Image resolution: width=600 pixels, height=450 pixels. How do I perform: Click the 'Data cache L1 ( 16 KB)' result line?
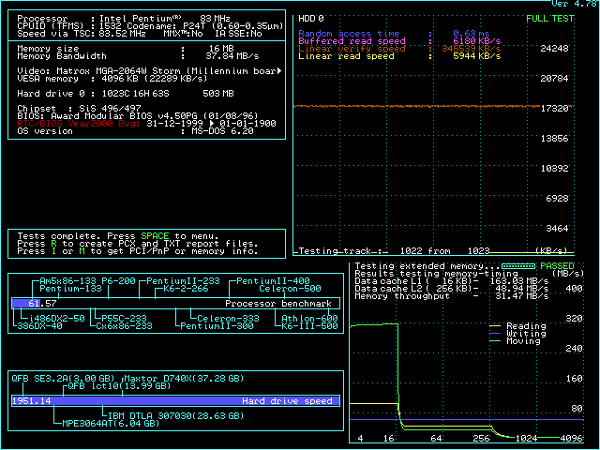click(x=452, y=281)
